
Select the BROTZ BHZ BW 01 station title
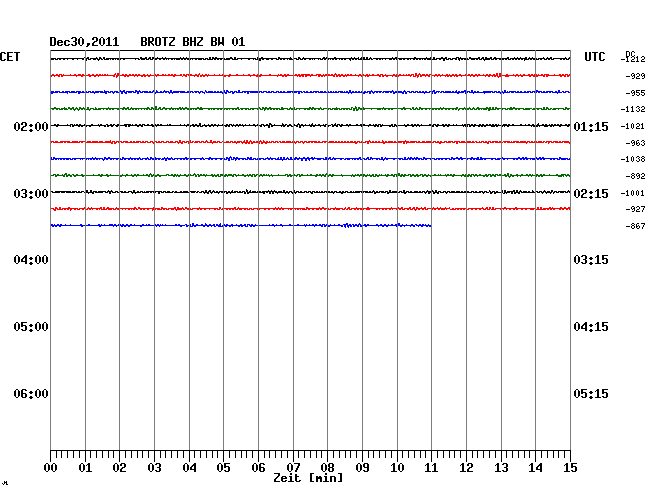point(192,42)
